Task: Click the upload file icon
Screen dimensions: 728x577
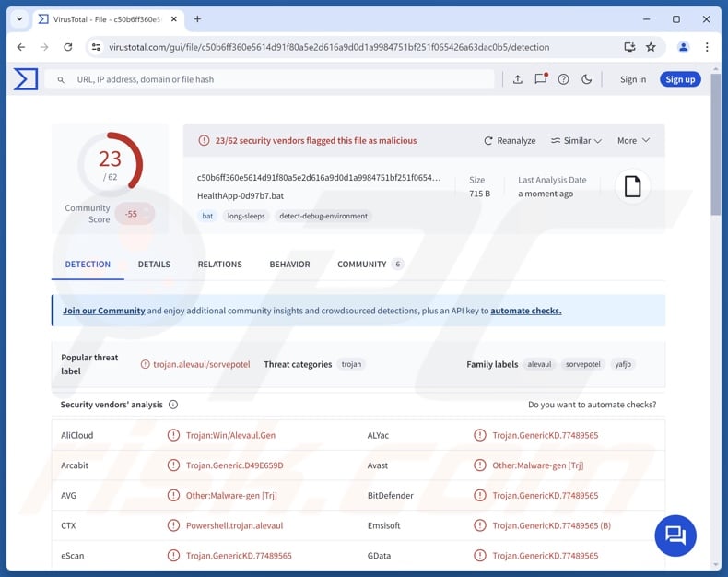Action: click(x=518, y=79)
